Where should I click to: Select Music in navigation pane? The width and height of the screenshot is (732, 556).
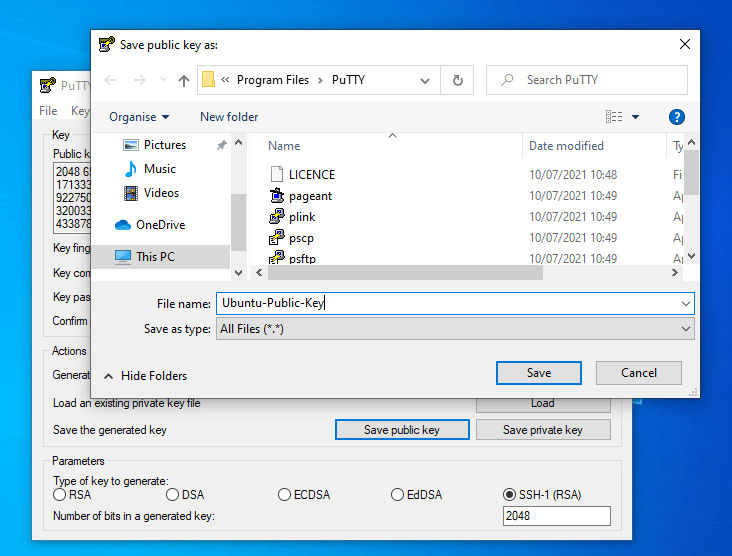[x=160, y=169]
